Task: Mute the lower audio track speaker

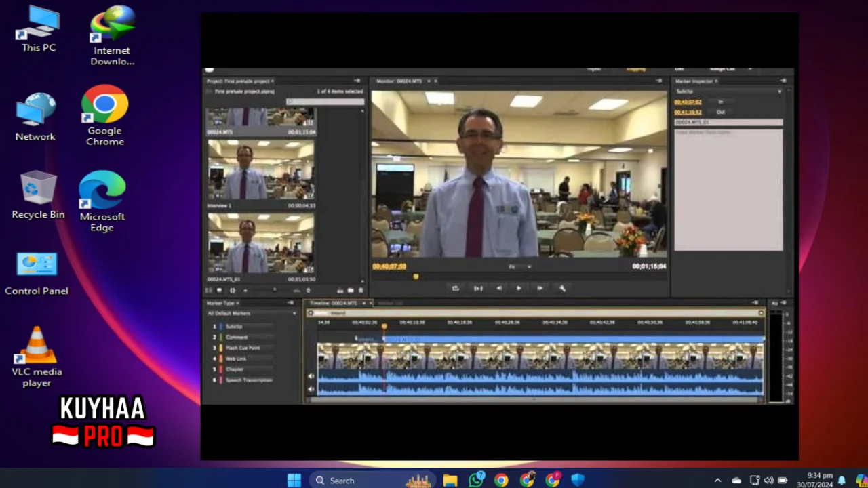Action: pyautogui.click(x=311, y=389)
